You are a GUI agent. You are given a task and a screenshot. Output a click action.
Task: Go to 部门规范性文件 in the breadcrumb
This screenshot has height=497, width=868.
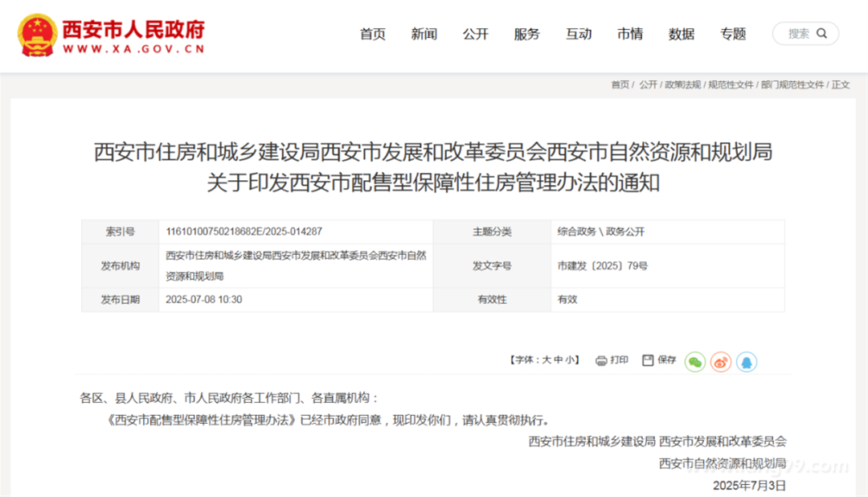792,84
